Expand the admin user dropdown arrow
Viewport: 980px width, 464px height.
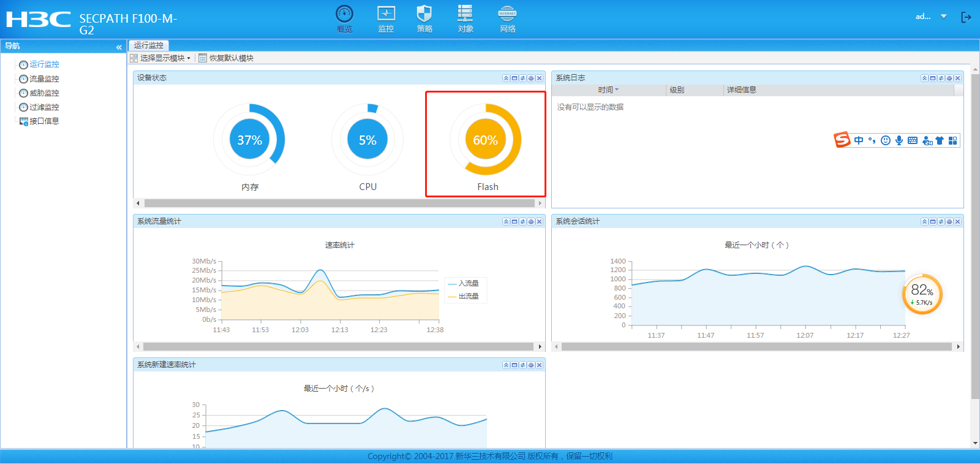944,17
